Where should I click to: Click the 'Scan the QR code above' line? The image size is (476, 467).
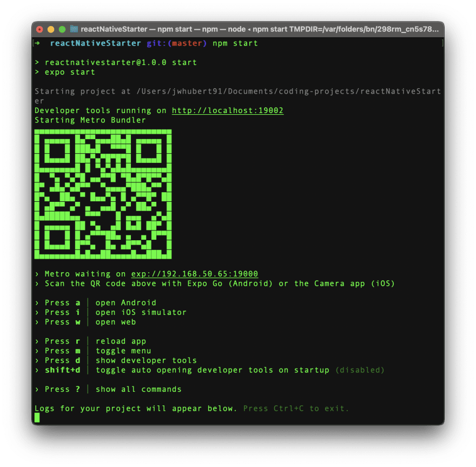tap(215, 284)
